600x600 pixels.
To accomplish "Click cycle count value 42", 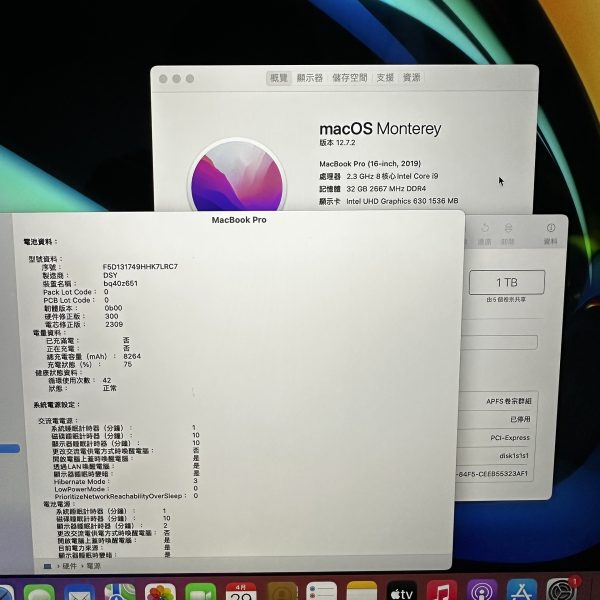I will pyautogui.click(x=107, y=380).
